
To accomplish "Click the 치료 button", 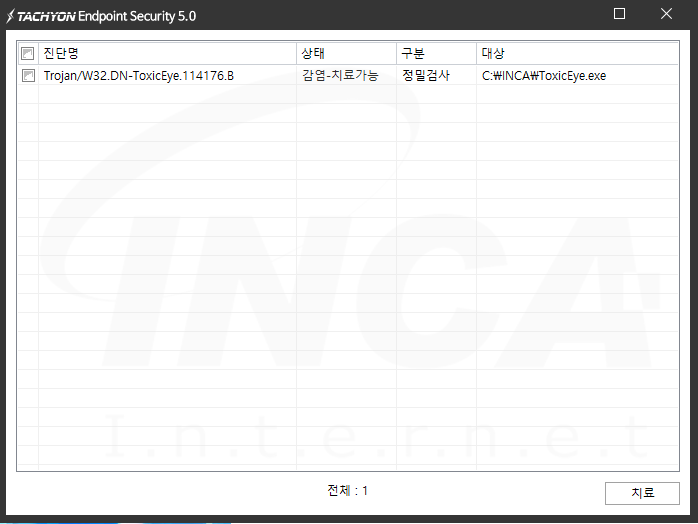I will (x=642, y=493).
